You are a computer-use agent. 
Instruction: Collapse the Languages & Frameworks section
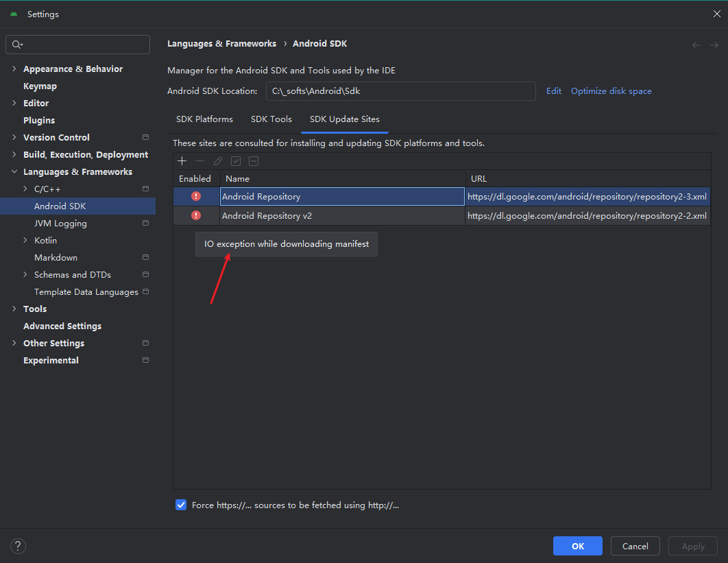point(14,171)
